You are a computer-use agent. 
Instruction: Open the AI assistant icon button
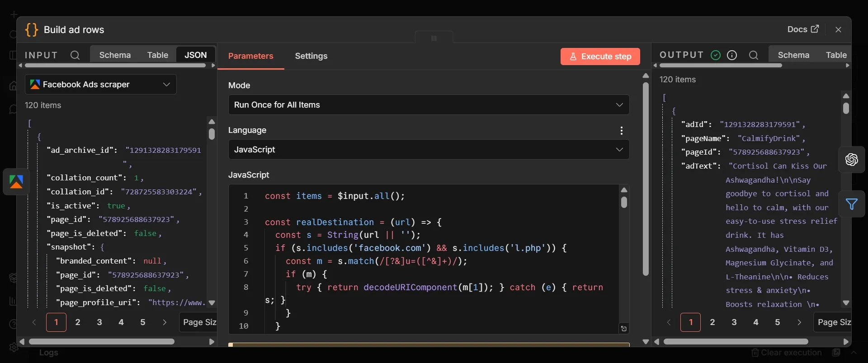pos(852,160)
